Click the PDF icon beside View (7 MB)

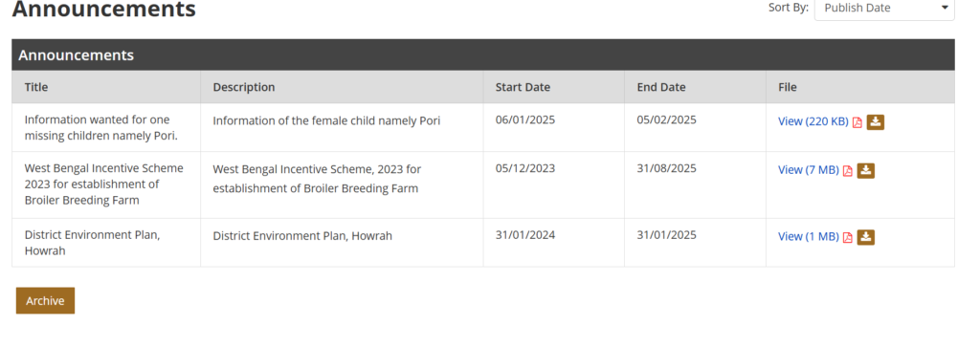click(848, 170)
